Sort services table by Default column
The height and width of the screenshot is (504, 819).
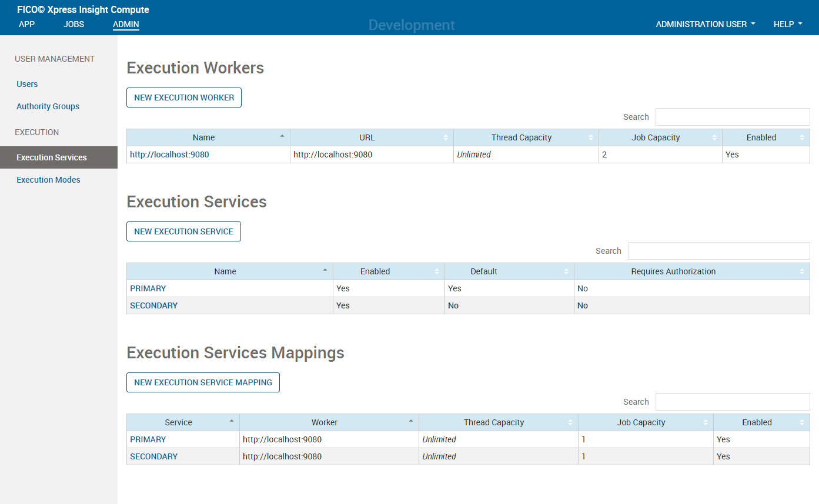click(509, 271)
